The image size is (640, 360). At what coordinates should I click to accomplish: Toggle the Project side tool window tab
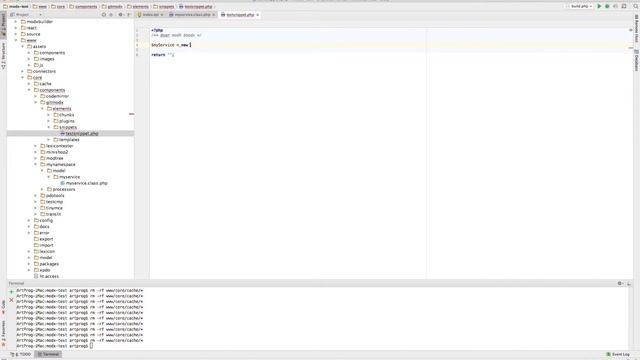tap(3, 24)
